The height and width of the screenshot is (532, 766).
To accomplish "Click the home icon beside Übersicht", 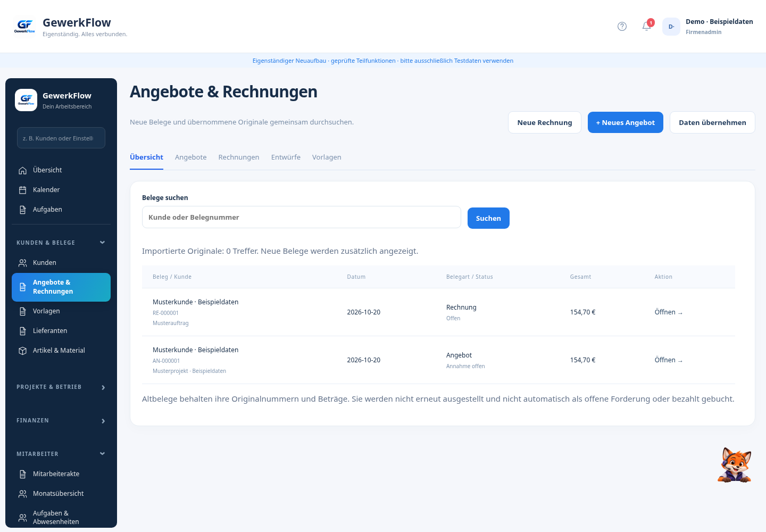I will click(22, 170).
